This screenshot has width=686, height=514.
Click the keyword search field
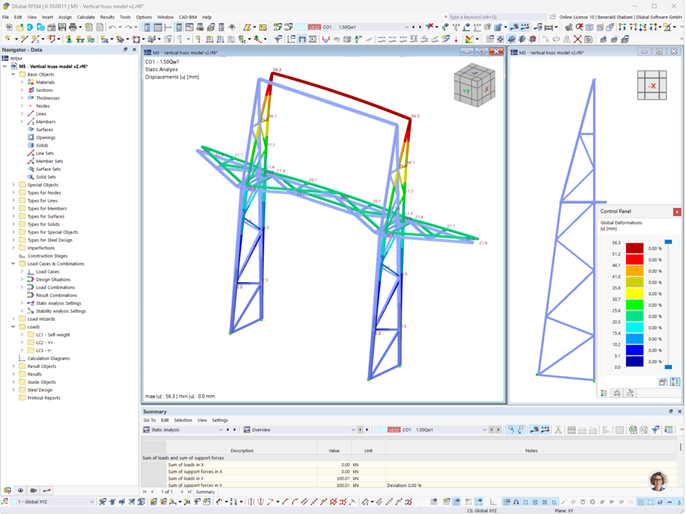496,17
